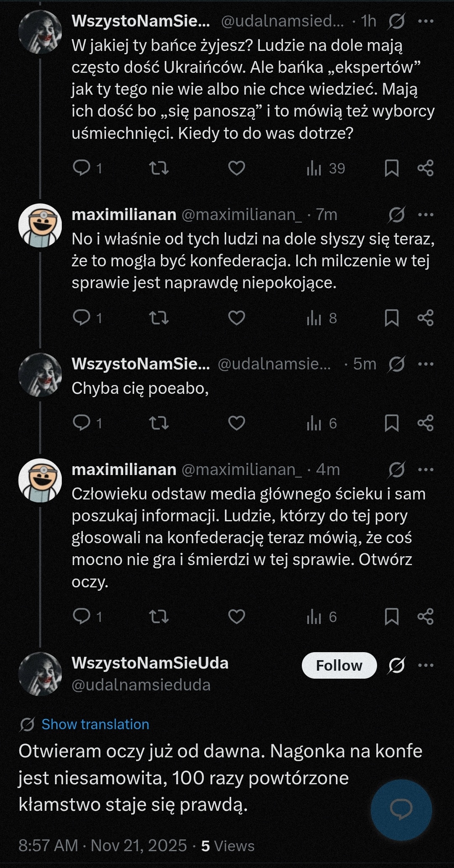Click Show translation link
454x868 pixels.
pos(95,724)
